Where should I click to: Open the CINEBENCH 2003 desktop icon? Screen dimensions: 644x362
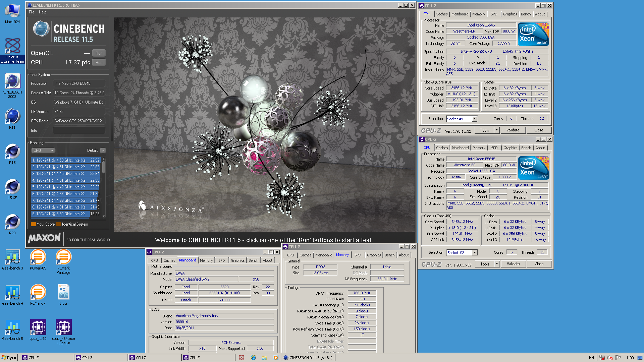12,86
